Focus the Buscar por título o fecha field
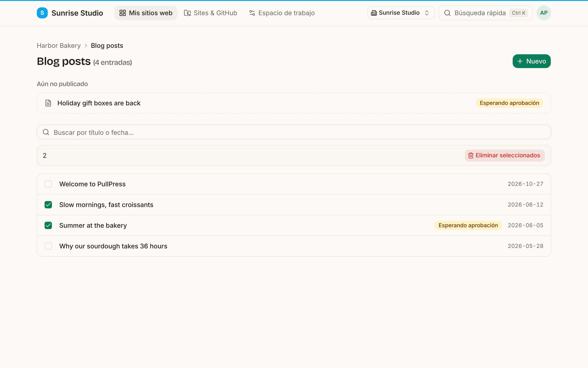 294,132
